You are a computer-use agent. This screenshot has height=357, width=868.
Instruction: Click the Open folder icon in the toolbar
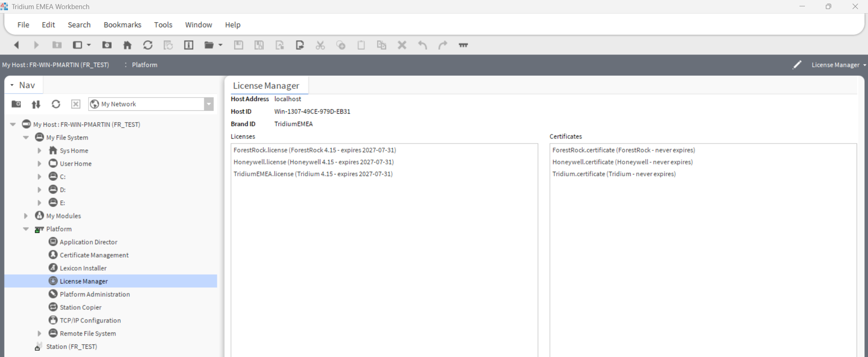209,45
